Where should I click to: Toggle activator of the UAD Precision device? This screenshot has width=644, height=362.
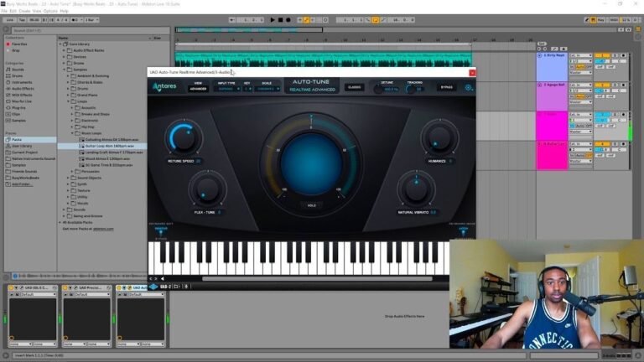point(65,287)
